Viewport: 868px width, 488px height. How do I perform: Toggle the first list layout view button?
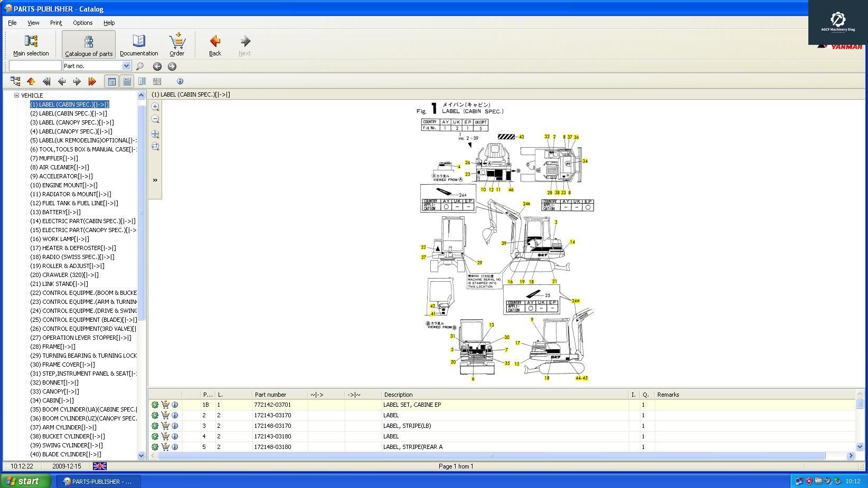point(111,81)
